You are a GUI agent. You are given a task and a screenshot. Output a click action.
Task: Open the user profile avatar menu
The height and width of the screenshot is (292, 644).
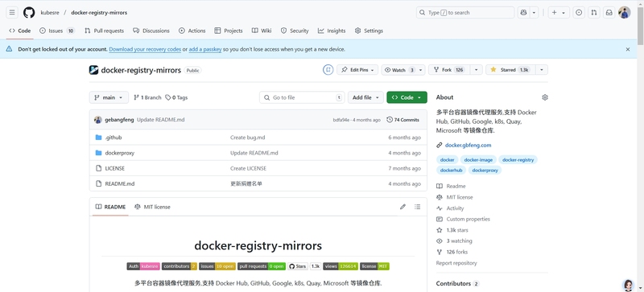[x=625, y=13]
